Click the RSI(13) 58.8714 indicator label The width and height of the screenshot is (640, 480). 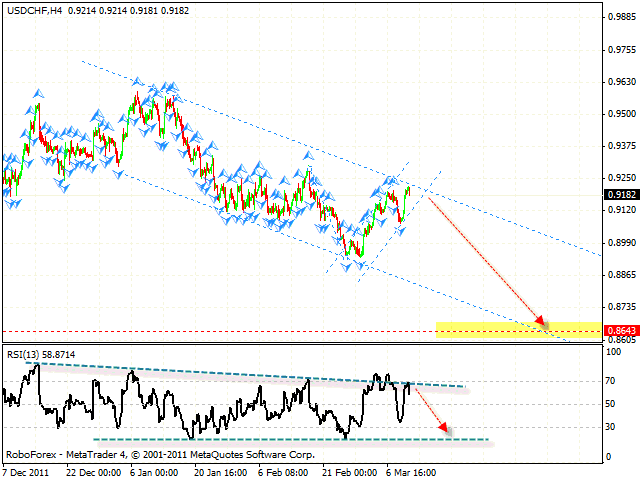click(39, 355)
